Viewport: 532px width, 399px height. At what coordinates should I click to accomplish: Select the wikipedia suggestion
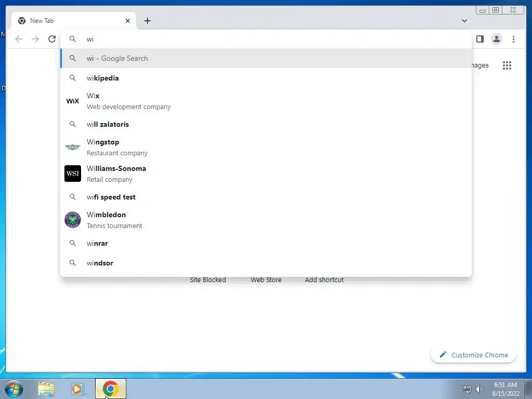[x=266, y=78]
